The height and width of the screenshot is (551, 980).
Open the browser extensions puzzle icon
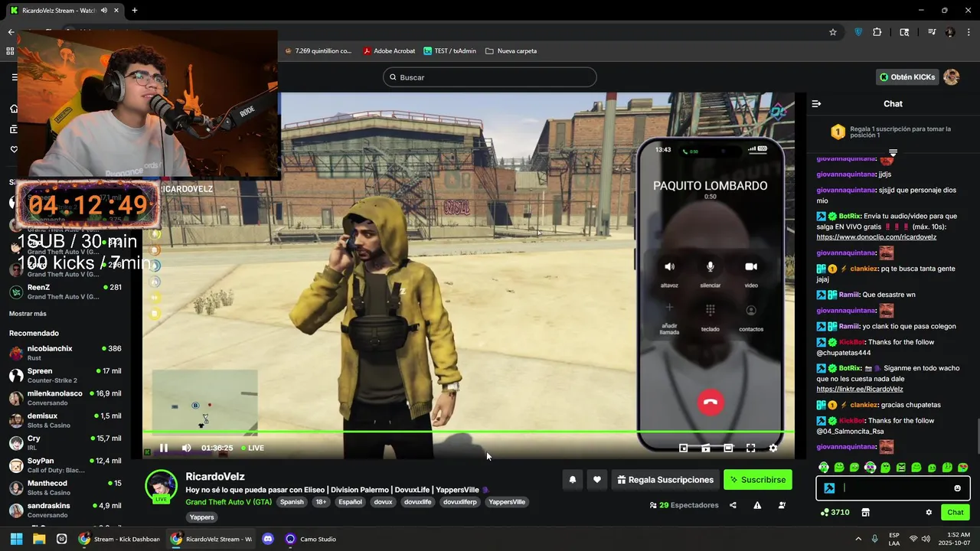877,32
